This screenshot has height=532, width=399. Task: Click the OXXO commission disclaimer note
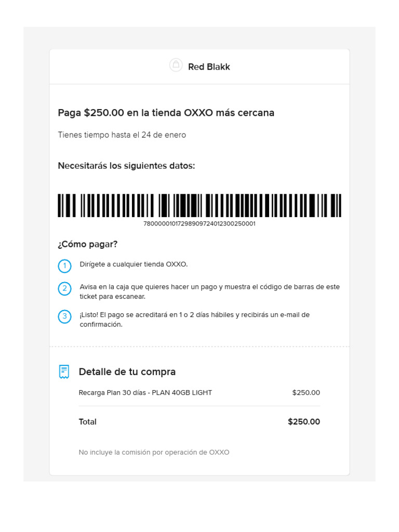pyautogui.click(x=154, y=453)
